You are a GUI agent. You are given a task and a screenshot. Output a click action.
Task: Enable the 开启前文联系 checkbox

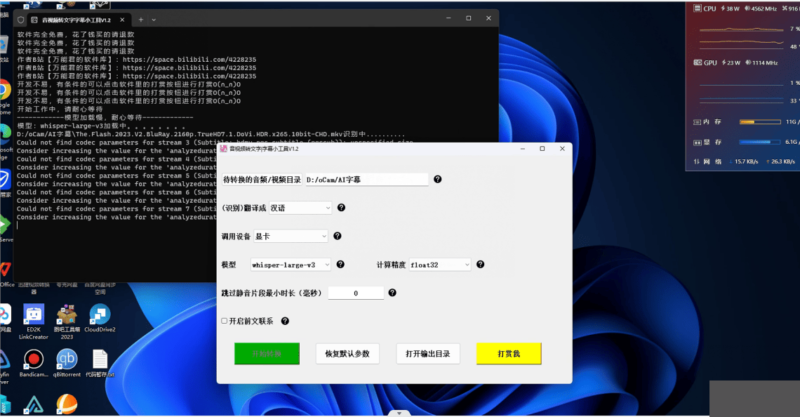pos(224,321)
